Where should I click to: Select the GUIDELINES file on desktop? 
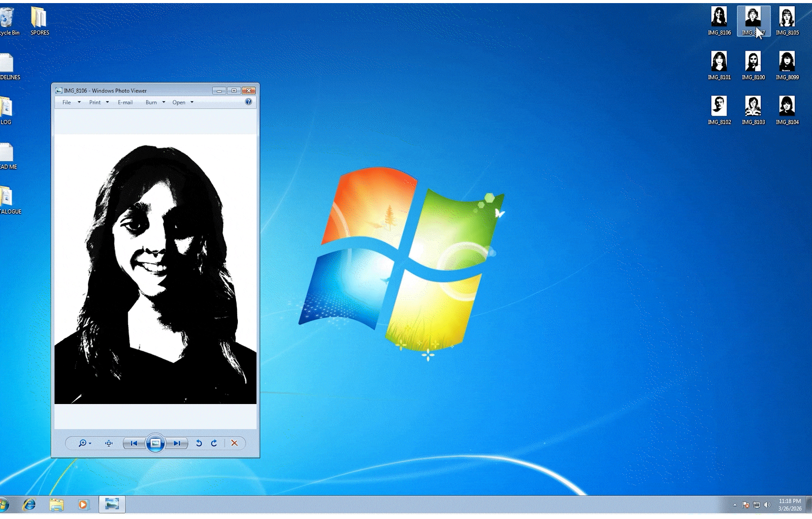pos(9,66)
